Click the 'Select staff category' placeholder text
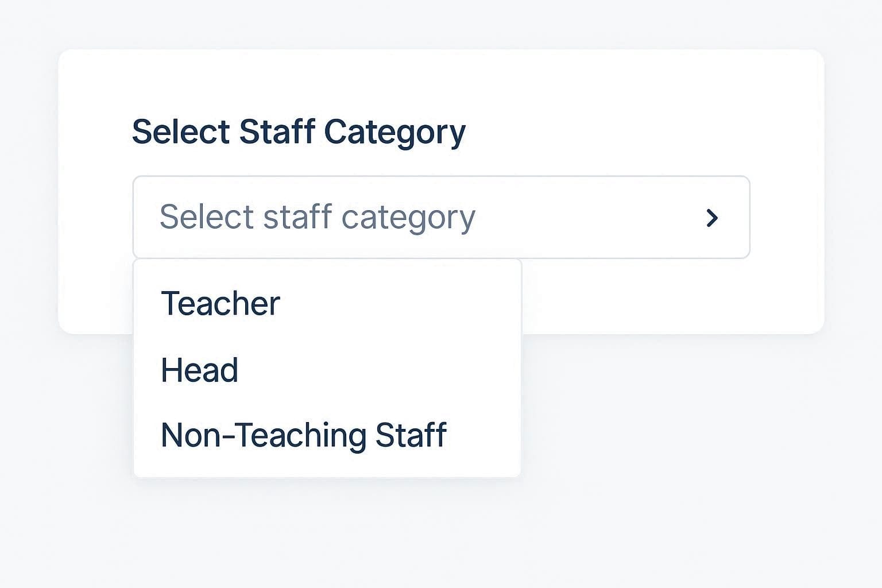The image size is (882, 588). [x=317, y=218]
